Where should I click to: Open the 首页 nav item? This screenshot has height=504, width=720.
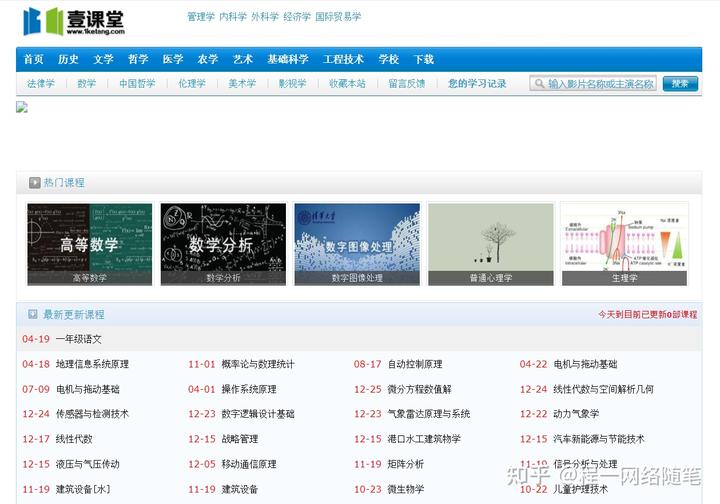(34, 59)
